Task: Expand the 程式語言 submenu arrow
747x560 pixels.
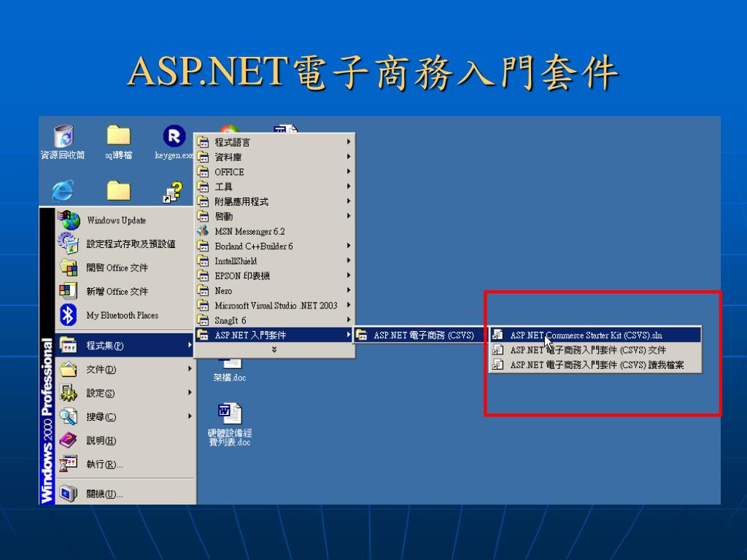Action: coord(349,142)
